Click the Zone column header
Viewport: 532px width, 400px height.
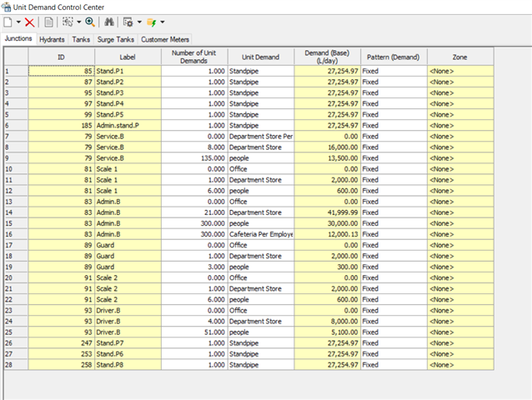click(x=460, y=57)
